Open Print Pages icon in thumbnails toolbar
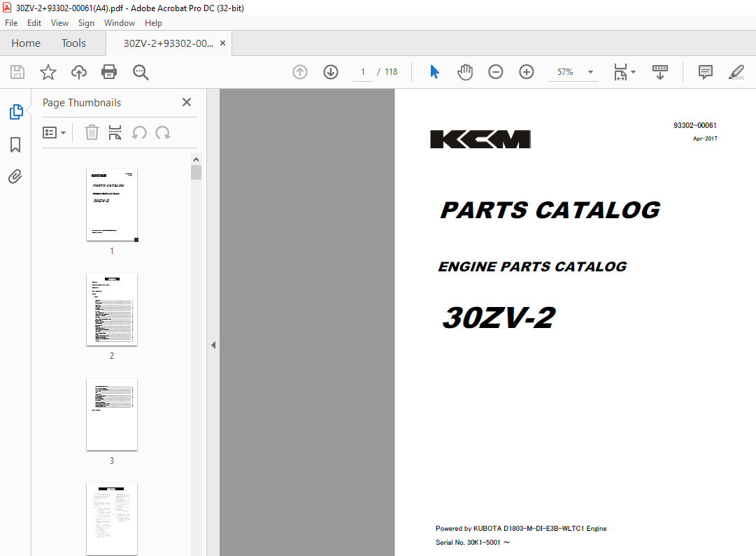756x556 pixels. pos(115,133)
